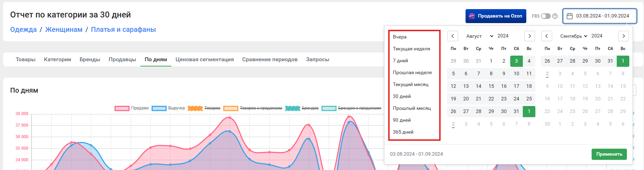The height and width of the screenshot is (170, 644).
Task: Click the date range input field
Action: (x=602, y=16)
